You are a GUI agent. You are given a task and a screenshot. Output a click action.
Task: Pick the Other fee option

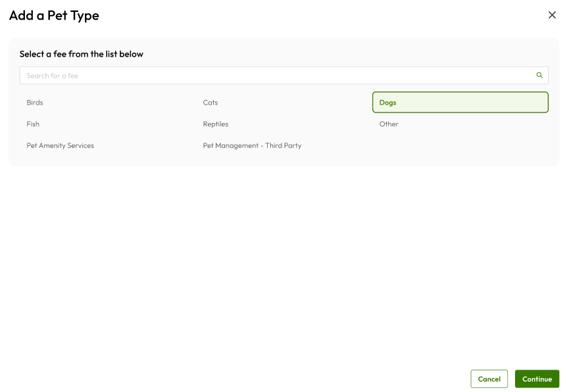point(460,124)
